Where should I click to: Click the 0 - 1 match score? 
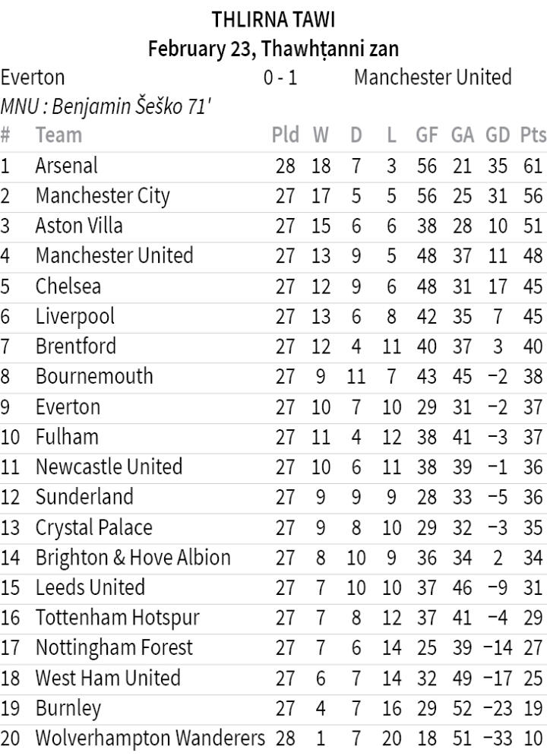click(x=280, y=77)
